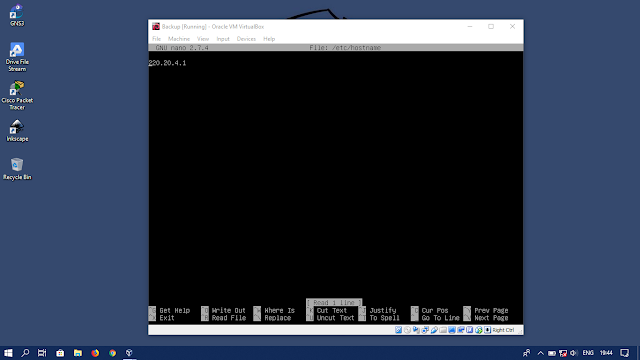Launch Firefox from the taskbar

pos(95,353)
